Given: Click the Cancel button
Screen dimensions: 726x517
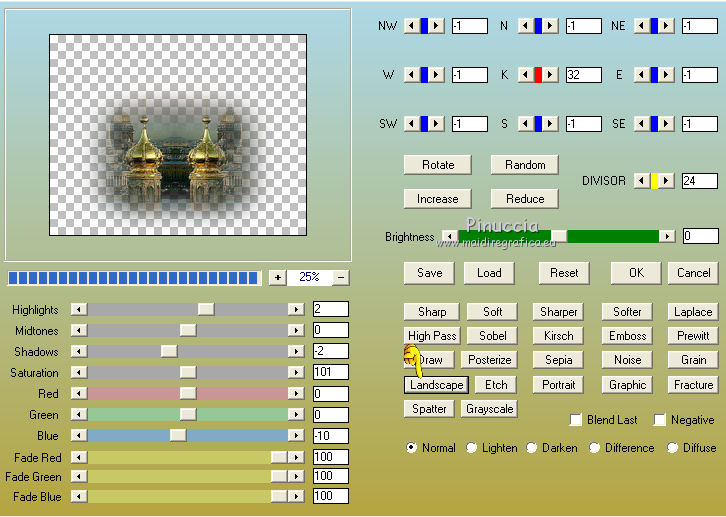Looking at the screenshot, I should point(693,273).
